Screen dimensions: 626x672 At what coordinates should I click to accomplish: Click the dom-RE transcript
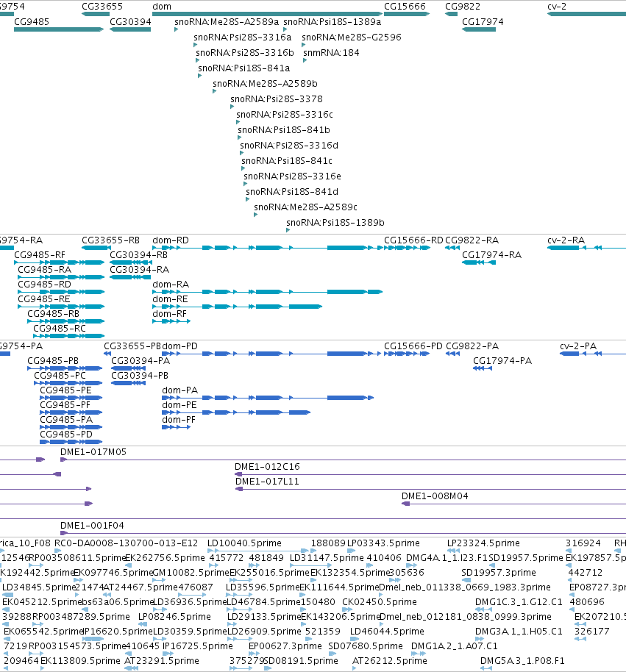(237, 307)
